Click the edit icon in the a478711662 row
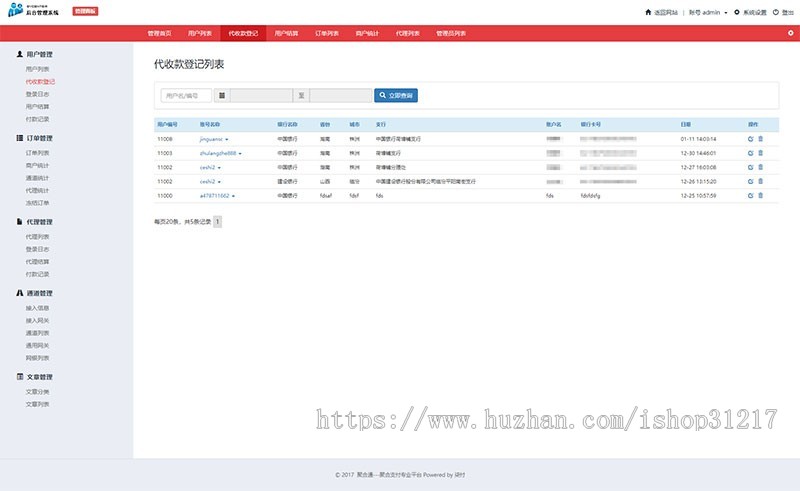This screenshot has height=491, width=800. (x=751, y=195)
